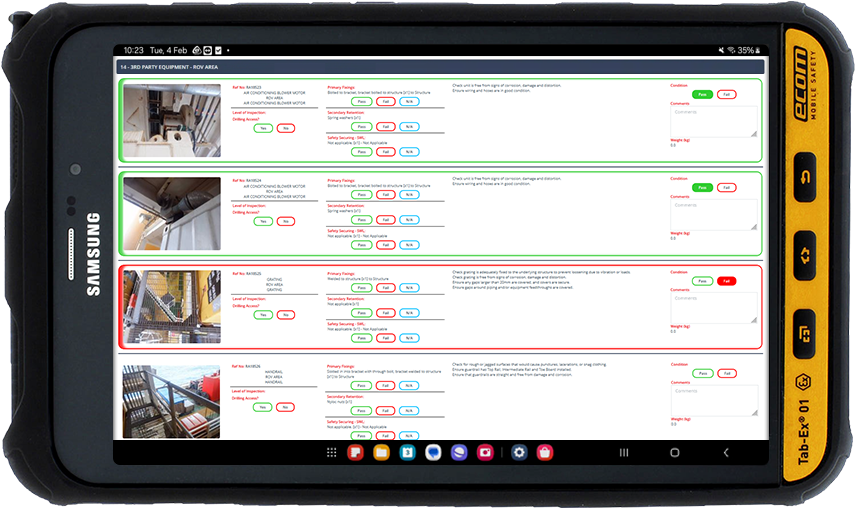Tap Comments box for Handrail

click(715, 401)
